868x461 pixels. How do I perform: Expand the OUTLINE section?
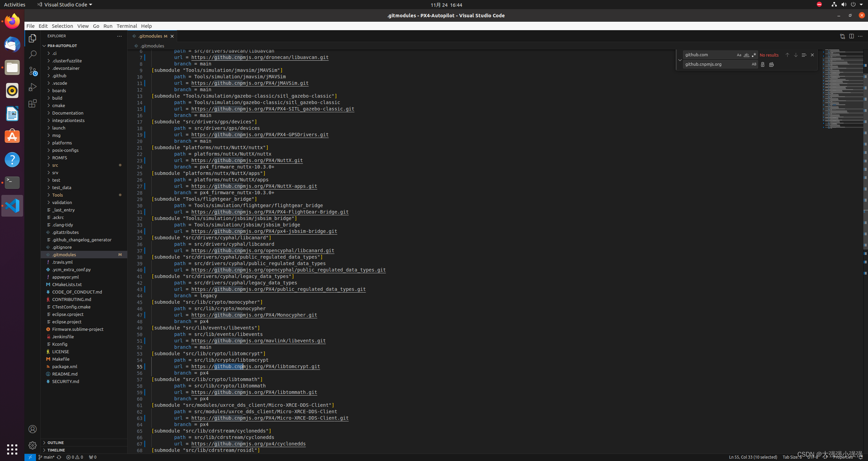[x=55, y=442]
